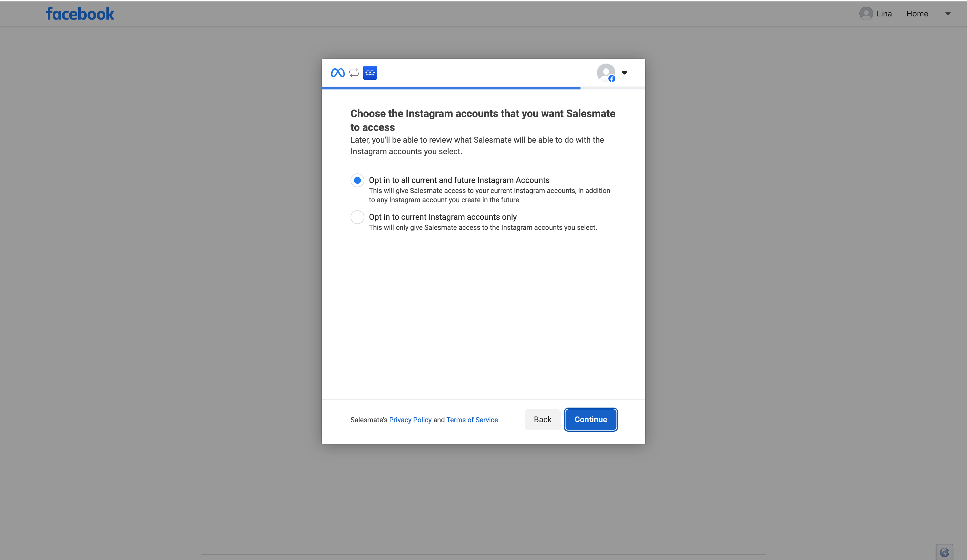Screen dimensions: 967x560
Task: Click the text 'Later, you'll be able to review'
Action: click(477, 146)
